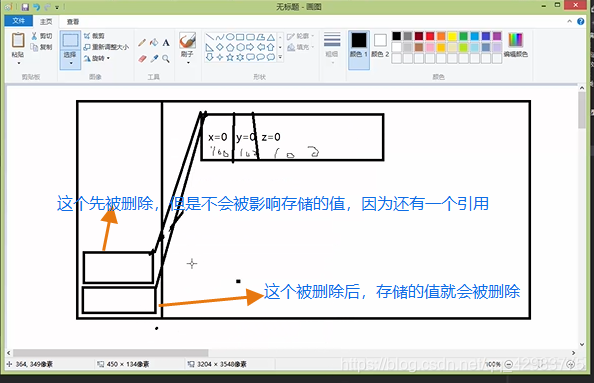This screenshot has height=383, width=594.
Task: Click the 粘贴 (Paste) clipboard icon
Action: pos(18,40)
